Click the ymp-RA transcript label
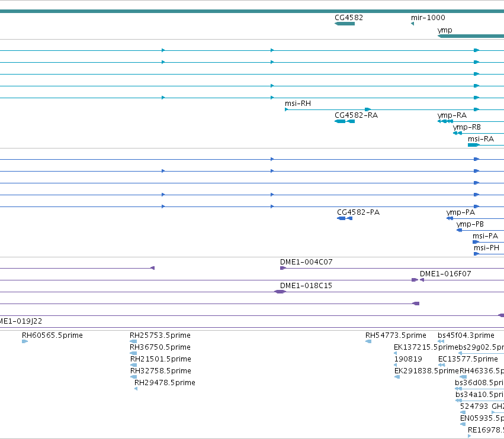The image size is (504, 439). (x=452, y=115)
